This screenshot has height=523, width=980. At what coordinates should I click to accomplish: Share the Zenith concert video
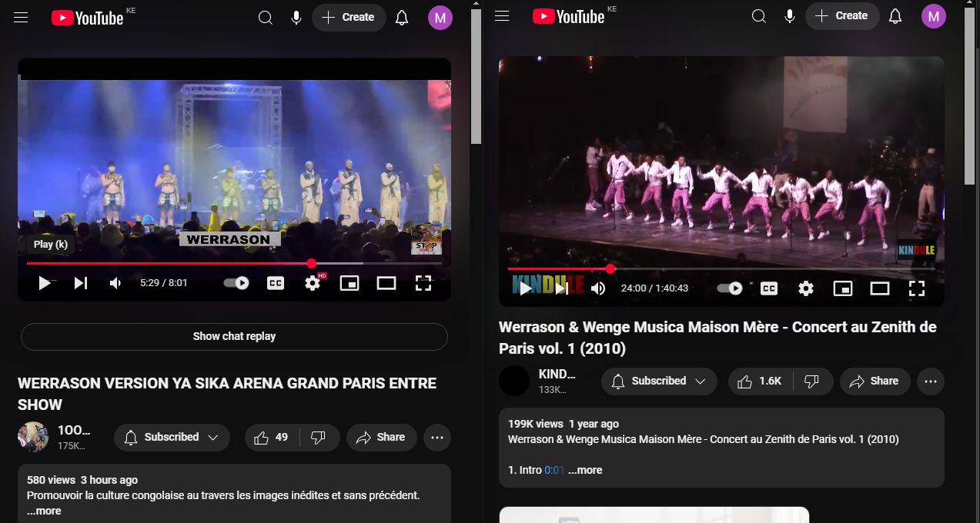coord(875,381)
